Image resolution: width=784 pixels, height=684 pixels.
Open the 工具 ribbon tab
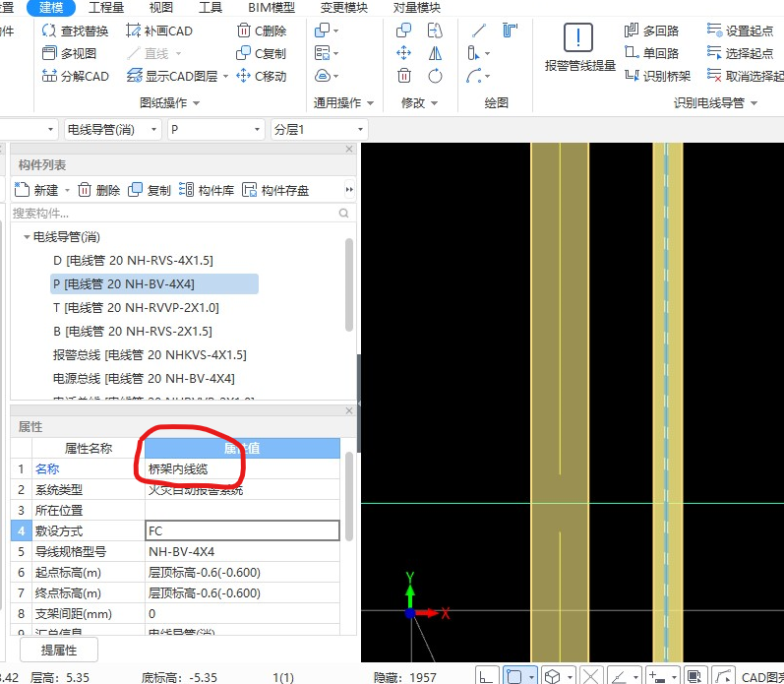(210, 8)
